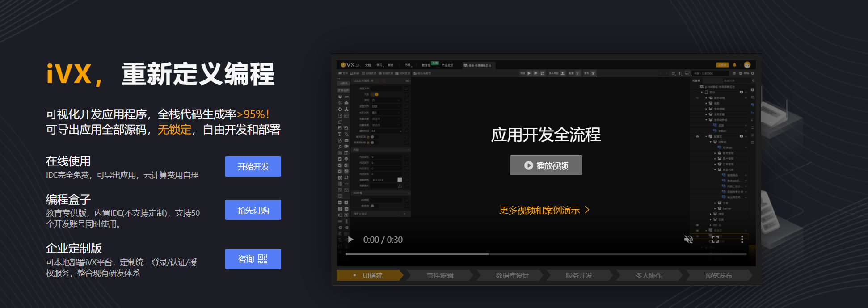Toggle the 资源预加载 switch in properties panel
Image resolution: width=868 pixels, height=308 pixels.
pyautogui.click(x=374, y=143)
